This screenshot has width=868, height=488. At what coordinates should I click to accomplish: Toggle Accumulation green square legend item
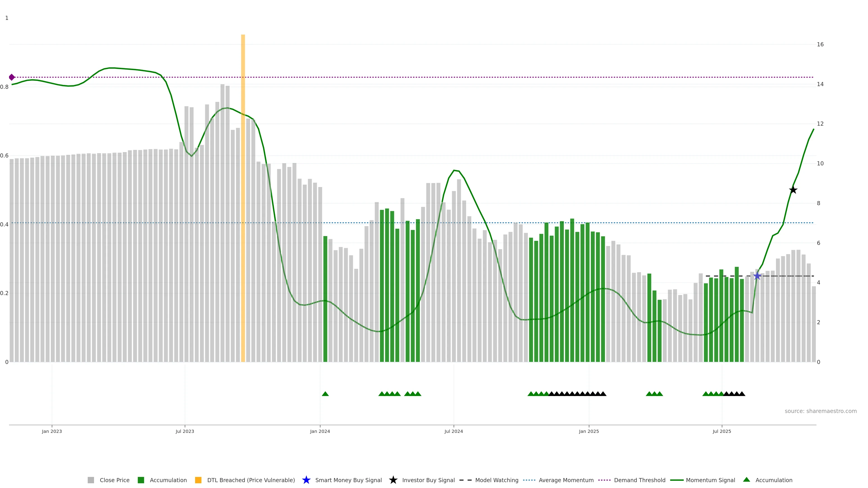[141, 480]
